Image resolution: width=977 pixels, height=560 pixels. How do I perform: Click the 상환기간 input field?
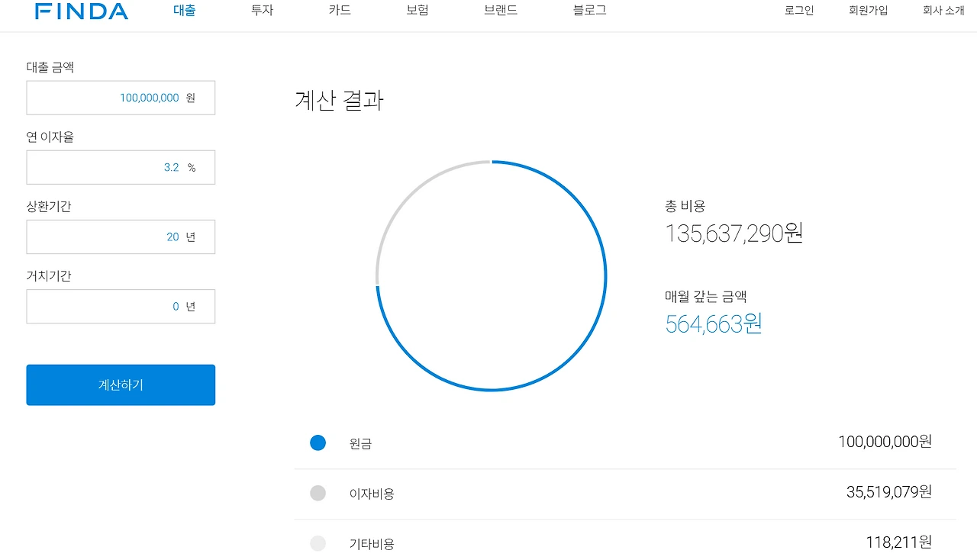[x=121, y=237]
